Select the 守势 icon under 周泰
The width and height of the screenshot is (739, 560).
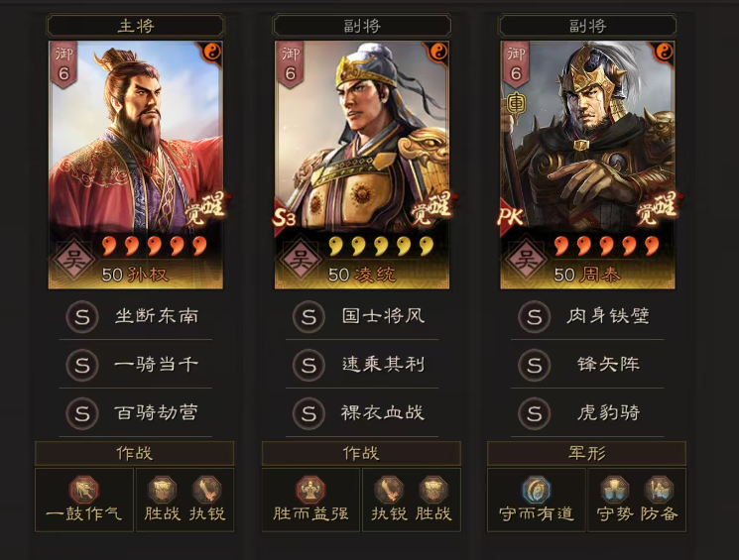(x=615, y=490)
